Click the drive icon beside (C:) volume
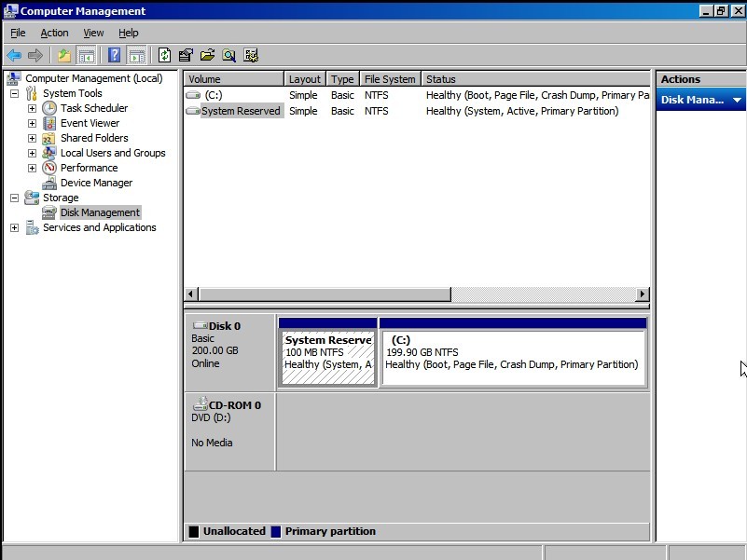This screenshot has width=747, height=560. pos(193,95)
